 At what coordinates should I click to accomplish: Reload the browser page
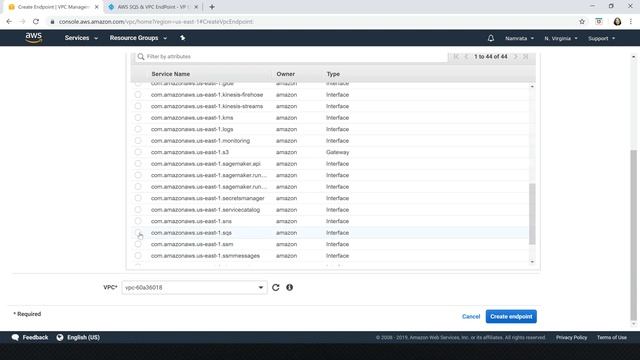pos(36,22)
